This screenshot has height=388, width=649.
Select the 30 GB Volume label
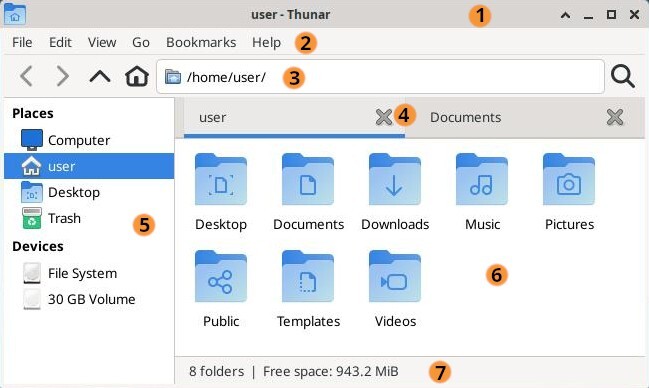[91, 299]
